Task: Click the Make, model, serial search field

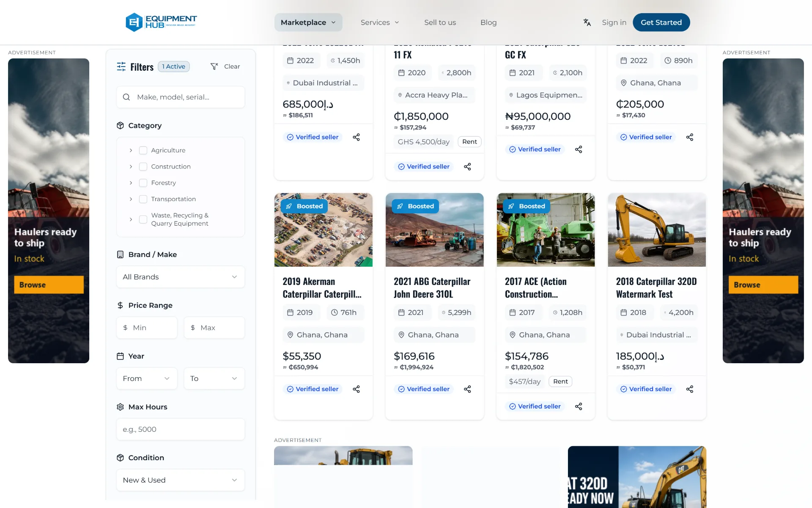Action: point(181,97)
